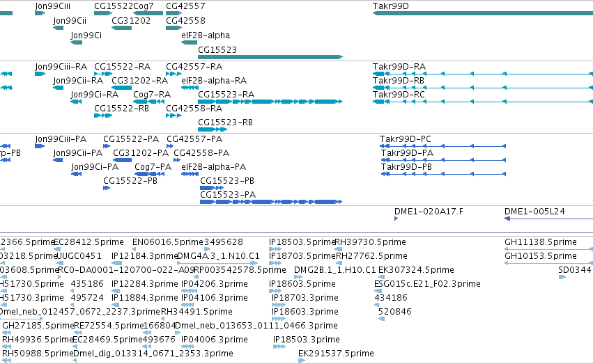Select the Takr99D gene bar
This screenshot has height=364, width=593.
[483, 13]
